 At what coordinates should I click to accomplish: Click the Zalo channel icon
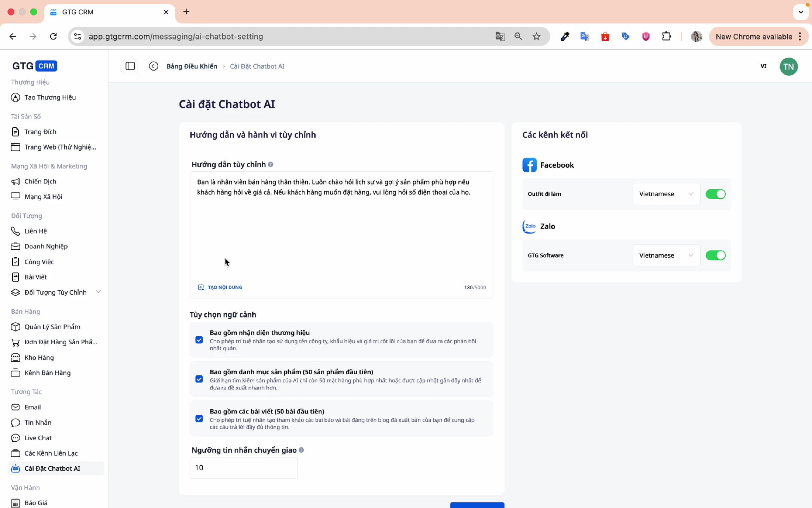(529, 226)
